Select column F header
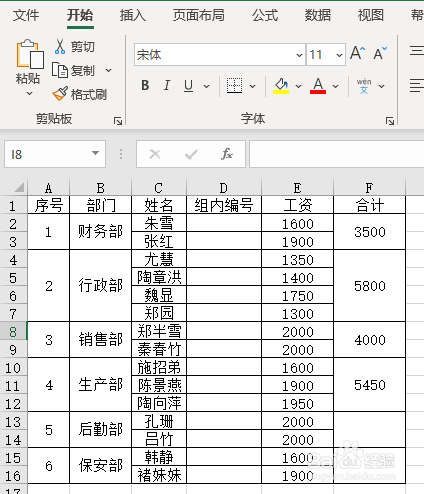Image resolution: width=424 pixels, height=494 pixels. [x=369, y=188]
